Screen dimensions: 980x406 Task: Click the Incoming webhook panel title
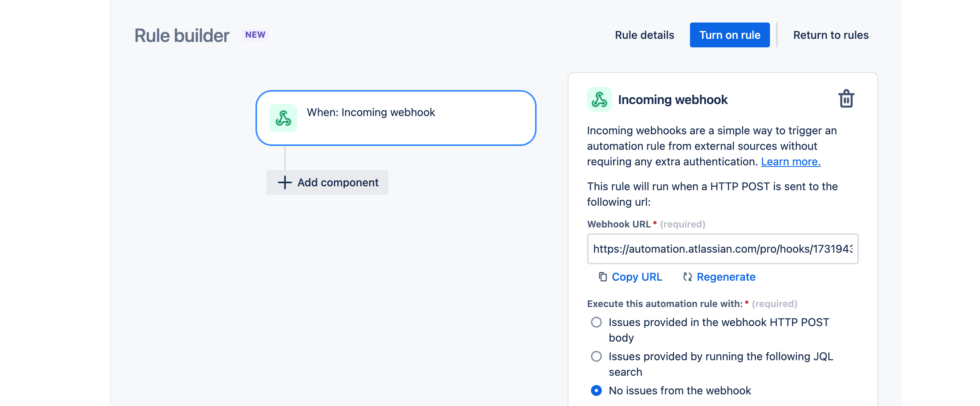click(x=672, y=99)
